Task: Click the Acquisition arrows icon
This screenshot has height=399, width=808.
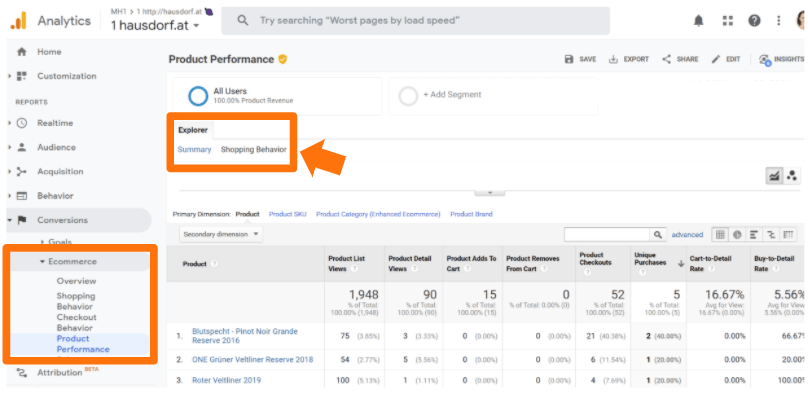Action: pyautogui.click(x=22, y=172)
